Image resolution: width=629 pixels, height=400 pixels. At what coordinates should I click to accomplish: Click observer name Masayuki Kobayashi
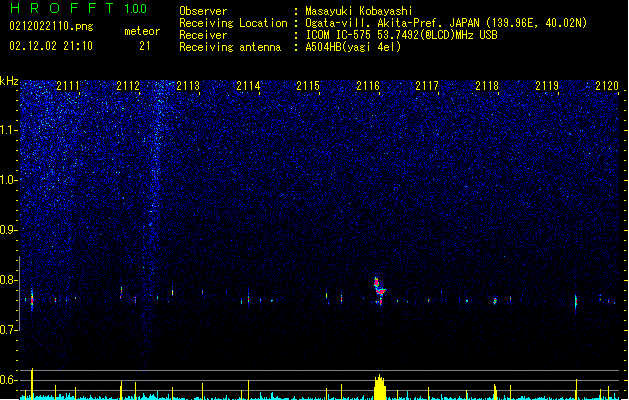click(x=359, y=11)
